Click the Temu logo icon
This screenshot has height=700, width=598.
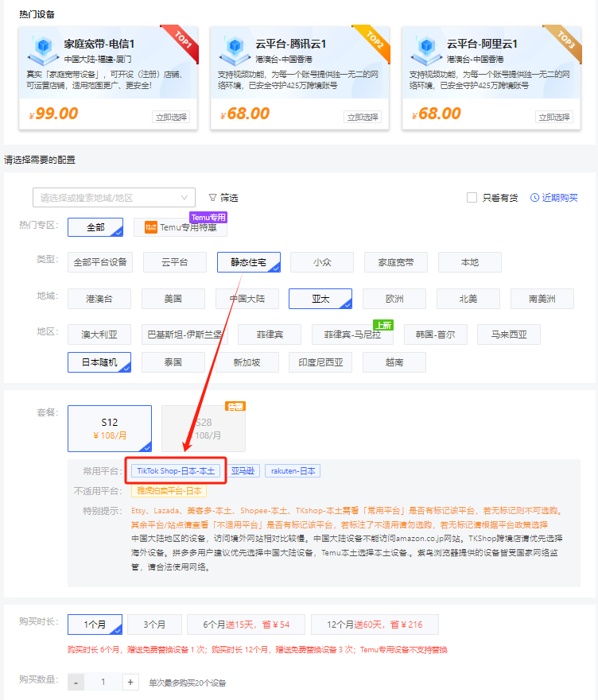point(151,227)
